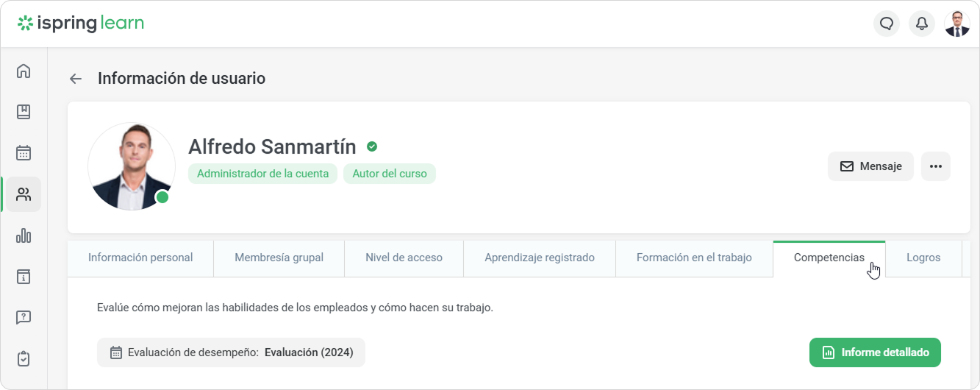Open the help question icon in sidebar
Image resolution: width=980 pixels, height=390 pixels.
24,317
